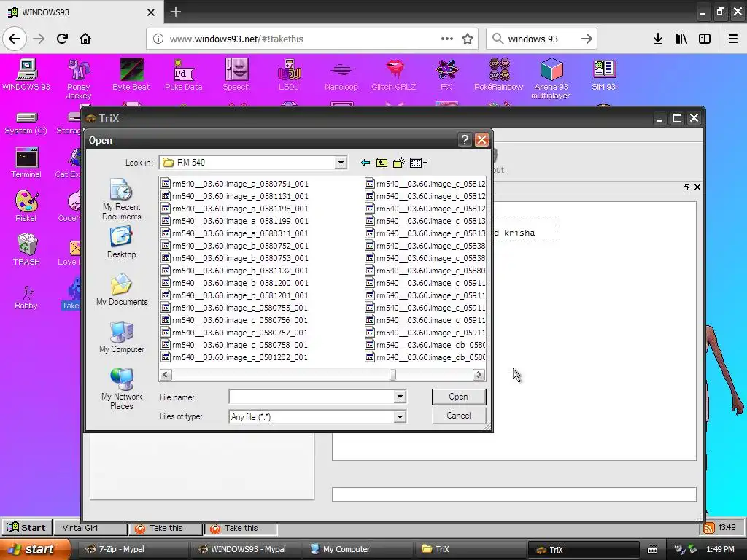Expand the File name dropdown arrow
This screenshot has width=747, height=560.
tap(400, 397)
